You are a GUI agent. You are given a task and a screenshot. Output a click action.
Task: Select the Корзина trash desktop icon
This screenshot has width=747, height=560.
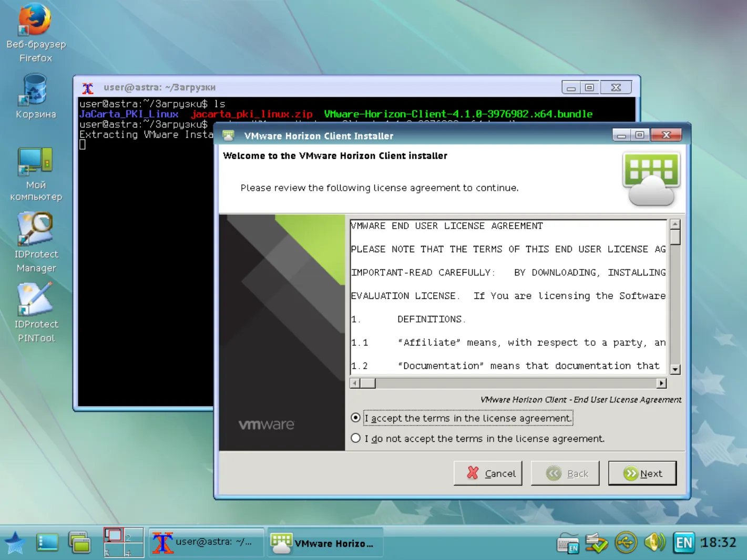point(36,97)
